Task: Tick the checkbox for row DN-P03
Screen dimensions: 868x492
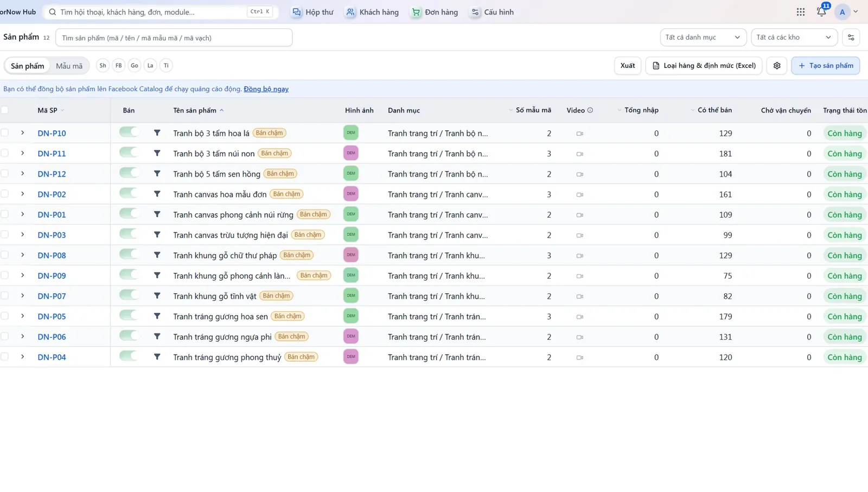Action: click(5, 235)
